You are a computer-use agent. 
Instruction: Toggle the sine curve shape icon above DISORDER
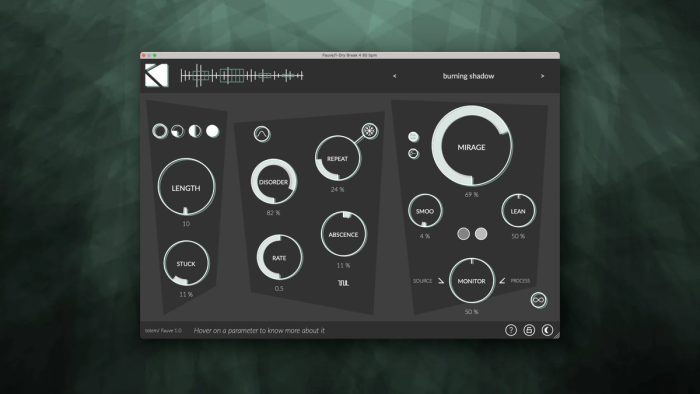pyautogui.click(x=262, y=134)
